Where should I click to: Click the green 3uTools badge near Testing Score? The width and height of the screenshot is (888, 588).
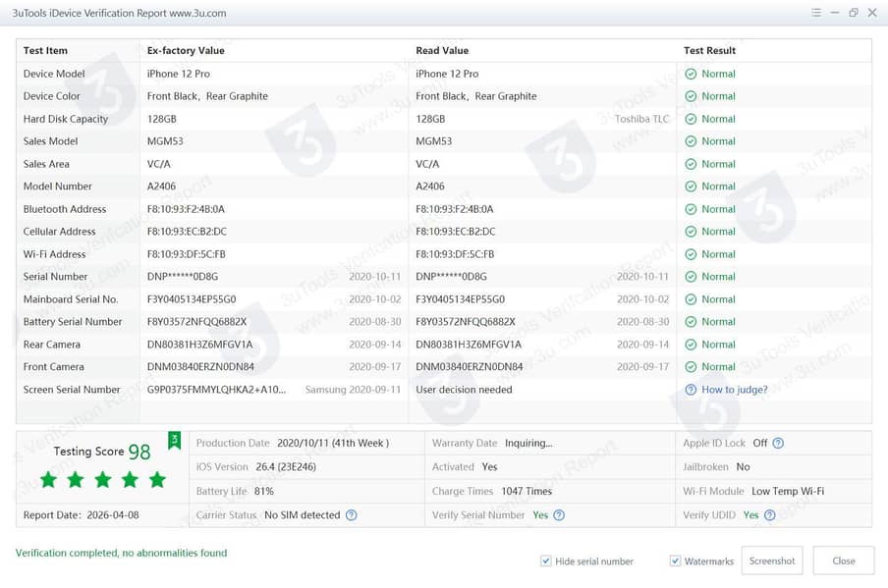point(175,441)
